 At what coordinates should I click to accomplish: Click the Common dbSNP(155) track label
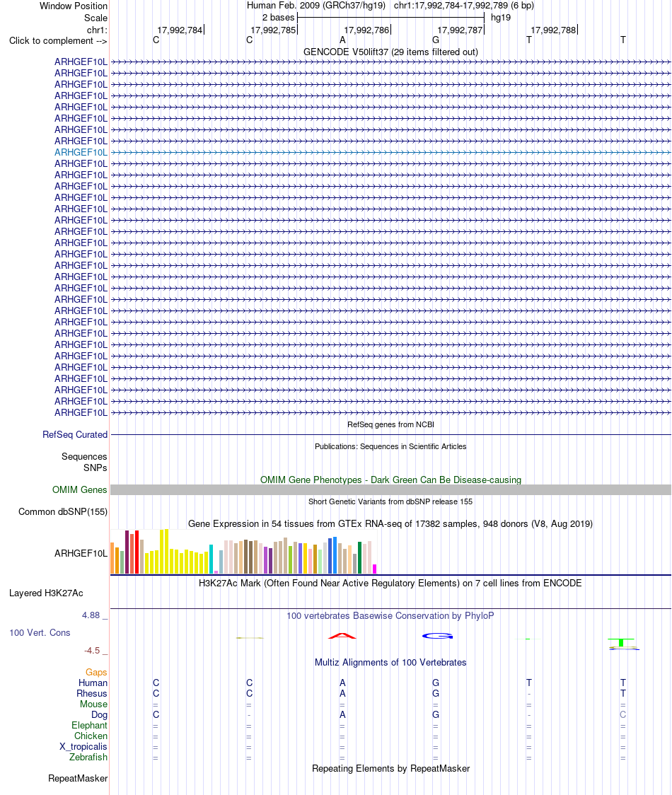pyautogui.click(x=63, y=511)
